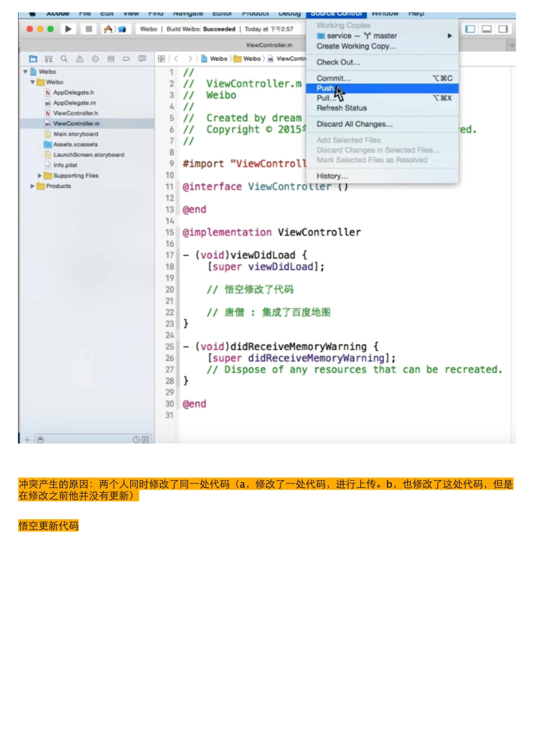The height and width of the screenshot is (756, 534).
Task: Expand the Products folder
Action: (x=32, y=186)
